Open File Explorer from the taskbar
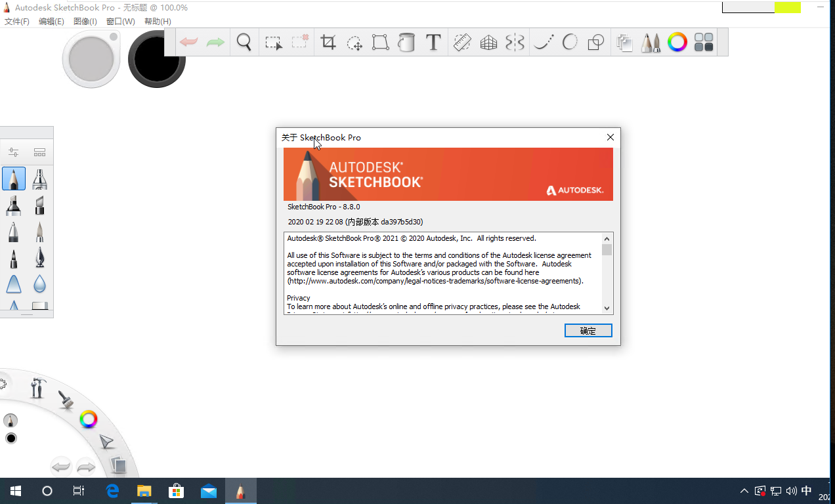Image resolution: width=835 pixels, height=504 pixels. (144, 491)
